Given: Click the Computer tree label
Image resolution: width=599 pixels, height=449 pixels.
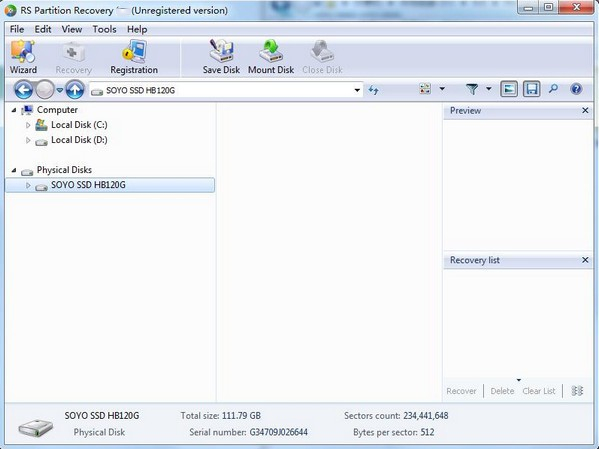Looking at the screenshot, I should [57, 110].
